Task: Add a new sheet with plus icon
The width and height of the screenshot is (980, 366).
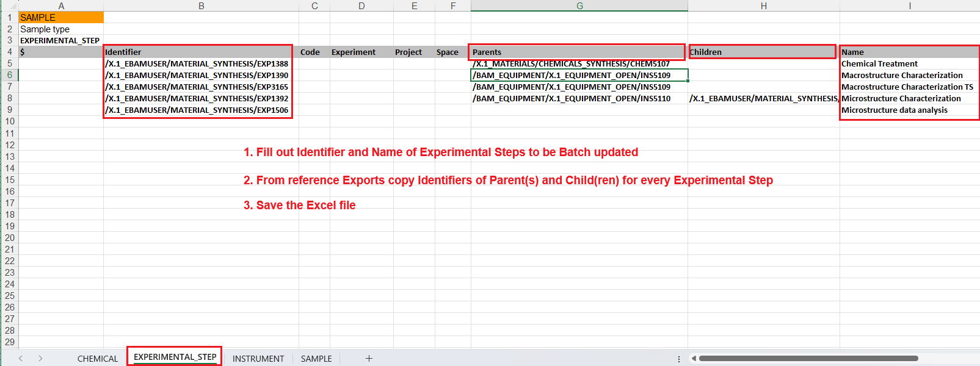Action: [369, 359]
